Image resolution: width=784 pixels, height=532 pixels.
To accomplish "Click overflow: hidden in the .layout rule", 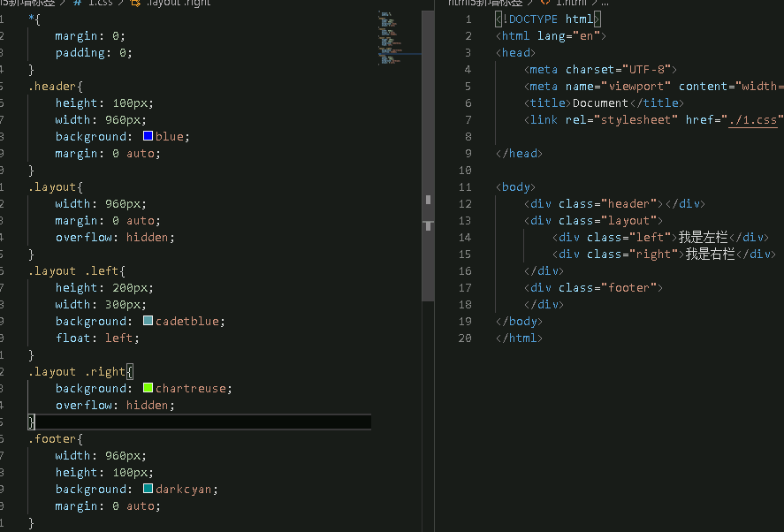I will click(x=115, y=238).
